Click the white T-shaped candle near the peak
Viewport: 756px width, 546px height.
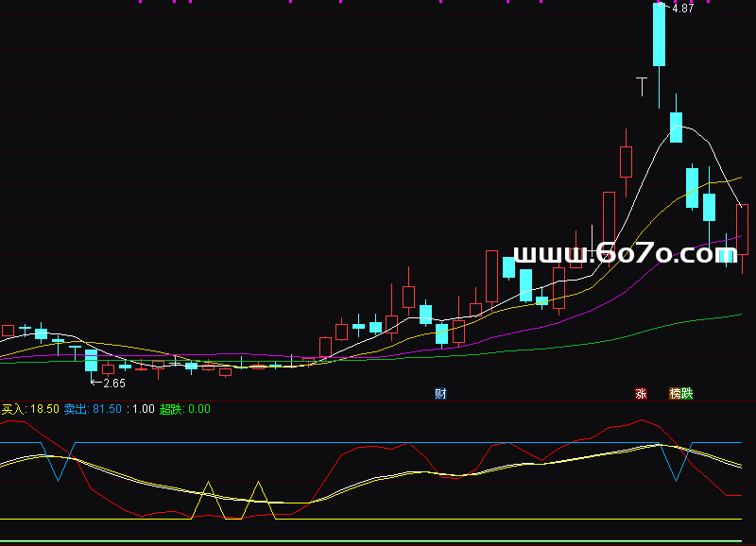point(642,79)
